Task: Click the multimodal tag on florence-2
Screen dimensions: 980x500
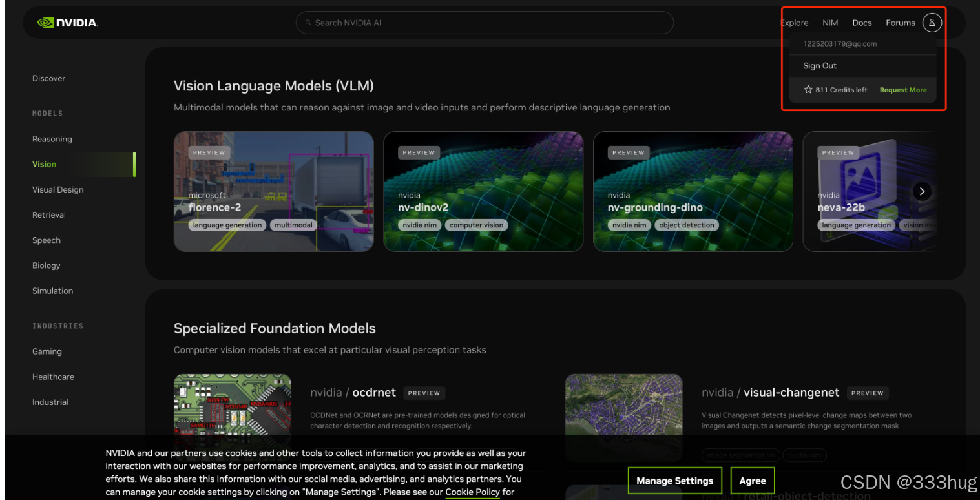Action: [293, 225]
